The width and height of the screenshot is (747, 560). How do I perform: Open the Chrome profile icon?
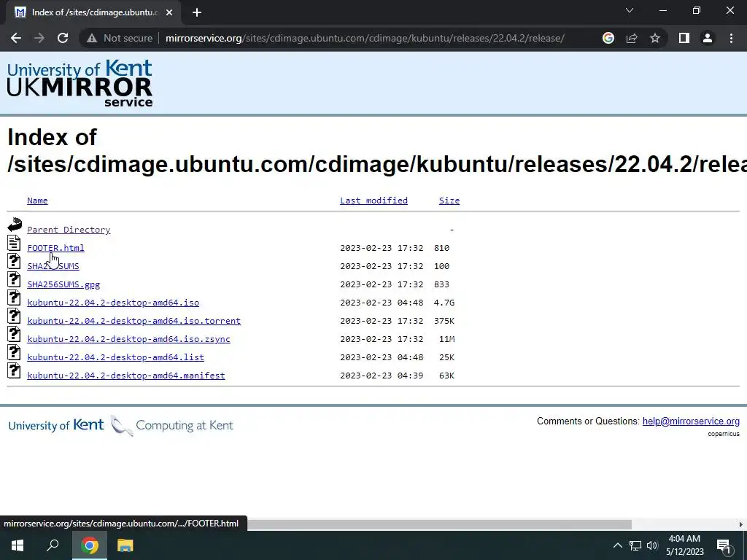(708, 38)
